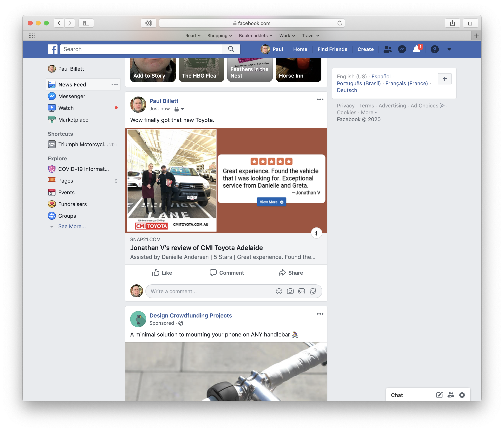Open News Feed options ellipsis
The image size is (504, 431).
115,84
